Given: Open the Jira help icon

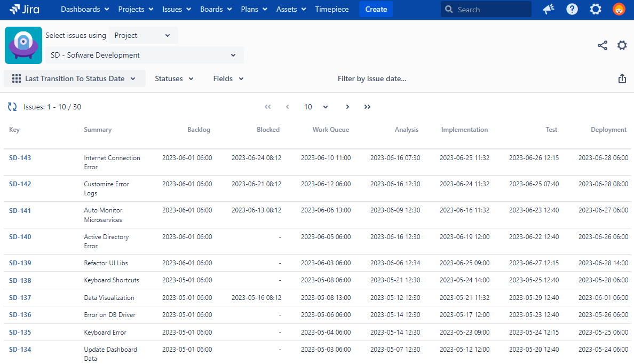Looking at the screenshot, I should 572,9.
